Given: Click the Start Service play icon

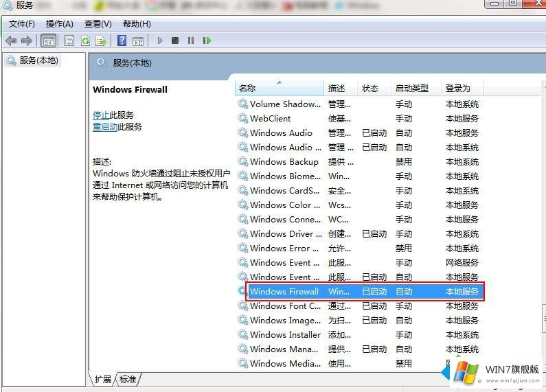Looking at the screenshot, I should [160, 41].
